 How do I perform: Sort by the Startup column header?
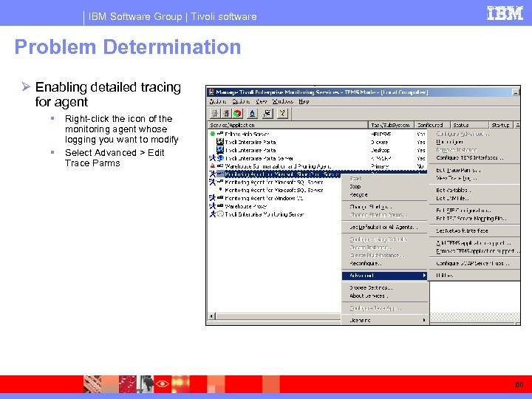point(501,125)
